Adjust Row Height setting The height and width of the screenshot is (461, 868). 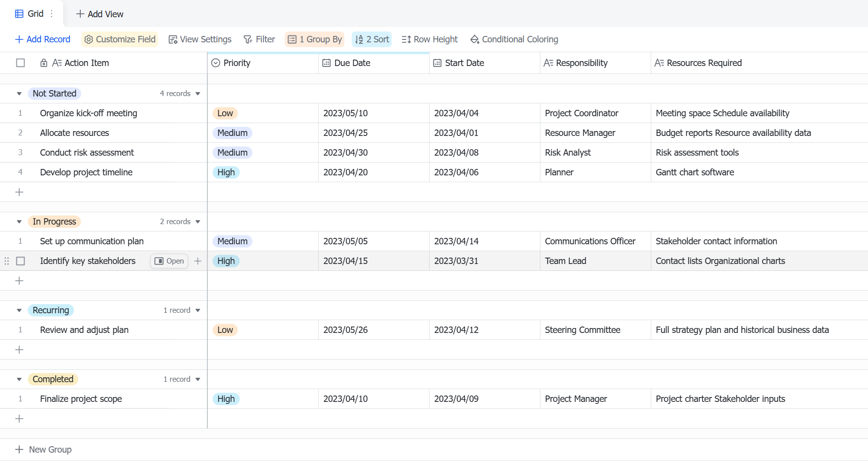[430, 39]
